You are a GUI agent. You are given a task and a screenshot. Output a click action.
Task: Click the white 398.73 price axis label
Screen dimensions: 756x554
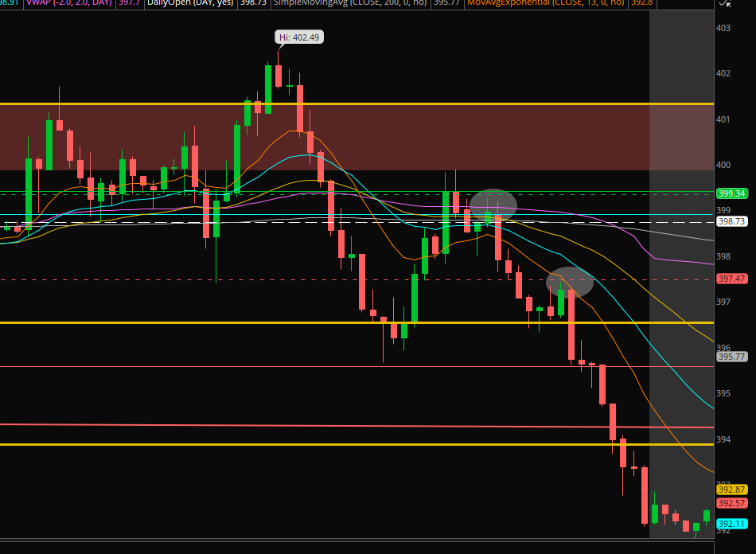pos(731,221)
